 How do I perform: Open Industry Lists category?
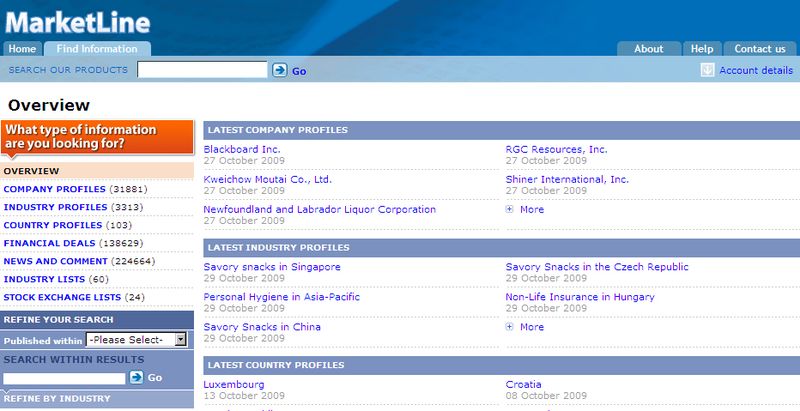44,279
